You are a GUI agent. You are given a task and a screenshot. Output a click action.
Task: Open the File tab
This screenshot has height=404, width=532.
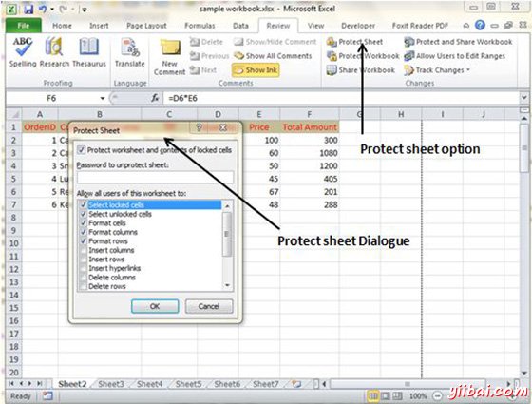point(24,26)
